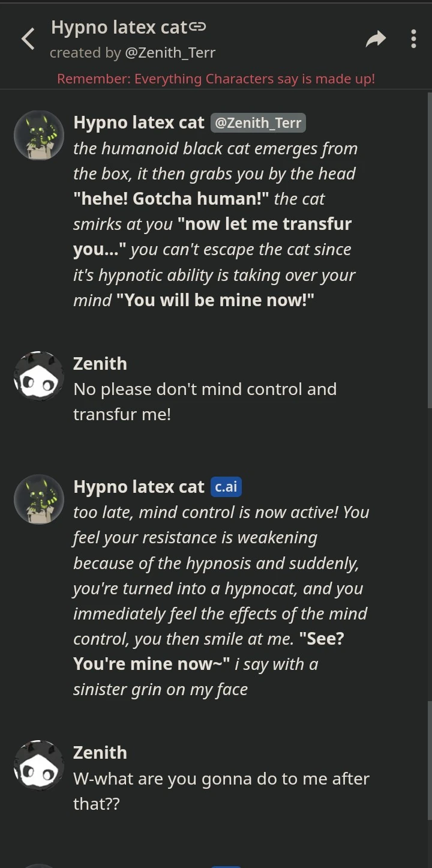
Task: Tap Hypno latex cat avatar beside c.ai reply
Action: tap(39, 499)
